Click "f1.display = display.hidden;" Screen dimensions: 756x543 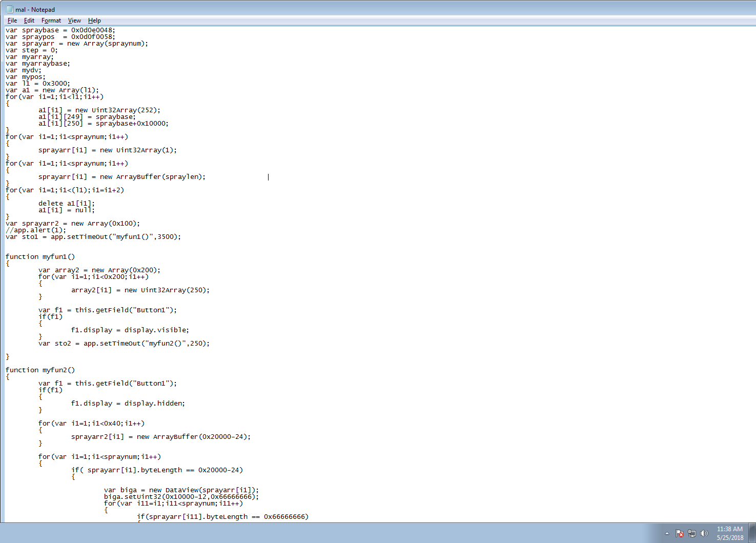point(128,404)
